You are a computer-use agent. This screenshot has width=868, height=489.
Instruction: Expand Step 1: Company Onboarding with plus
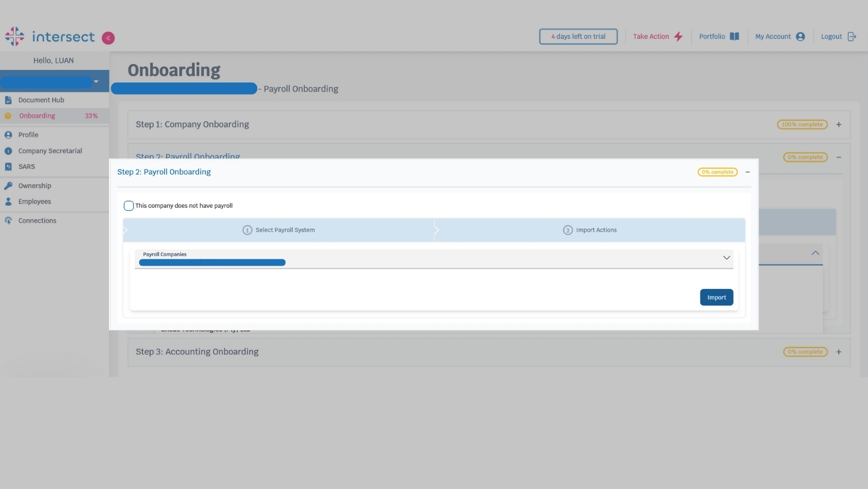(x=838, y=124)
